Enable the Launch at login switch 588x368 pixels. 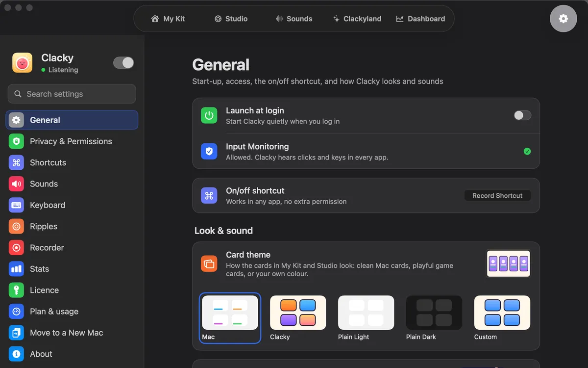pyautogui.click(x=522, y=115)
